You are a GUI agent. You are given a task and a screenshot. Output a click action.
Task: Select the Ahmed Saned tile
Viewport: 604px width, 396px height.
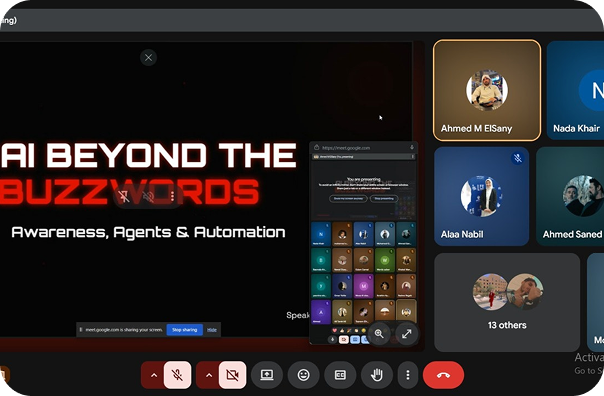pyautogui.click(x=570, y=196)
